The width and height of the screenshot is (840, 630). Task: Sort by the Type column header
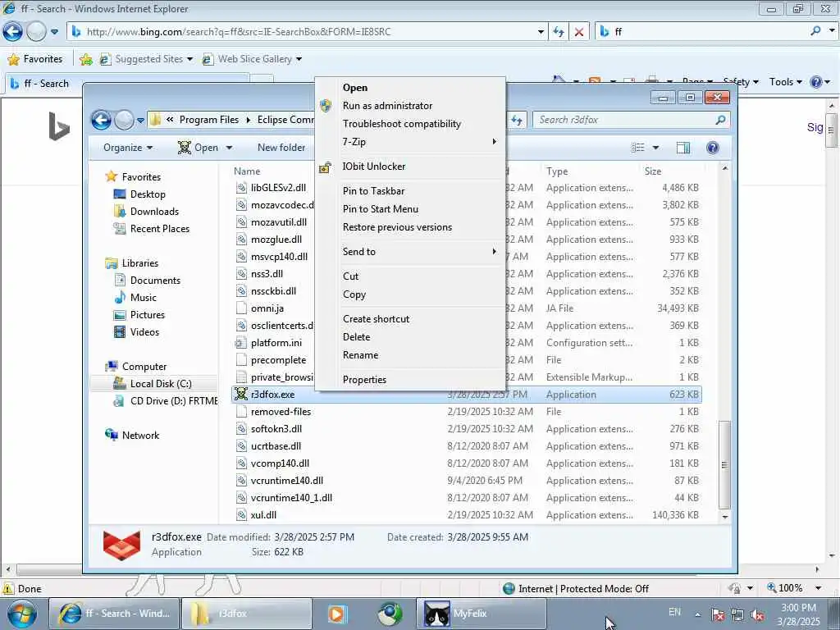(557, 171)
